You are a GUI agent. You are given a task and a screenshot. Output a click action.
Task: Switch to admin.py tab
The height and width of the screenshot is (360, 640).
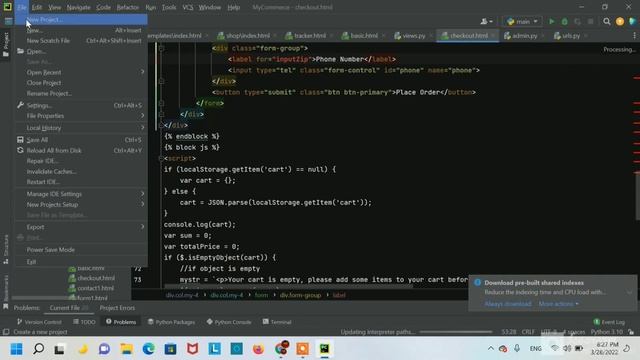522,36
